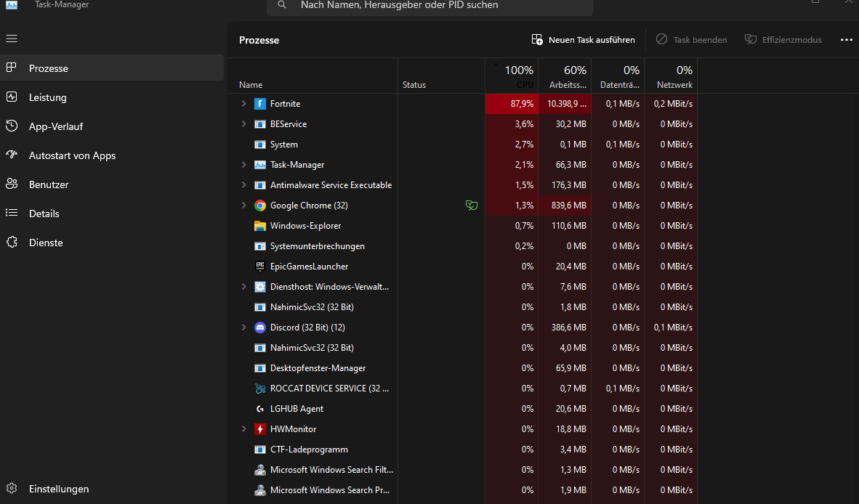This screenshot has width=859, height=504.
Task: Click the LGHUB Agent icon
Action: click(x=260, y=409)
